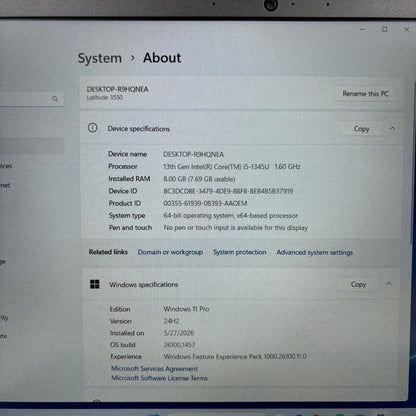Open the partially visible 'ices' sidebar item

[x=6, y=166]
